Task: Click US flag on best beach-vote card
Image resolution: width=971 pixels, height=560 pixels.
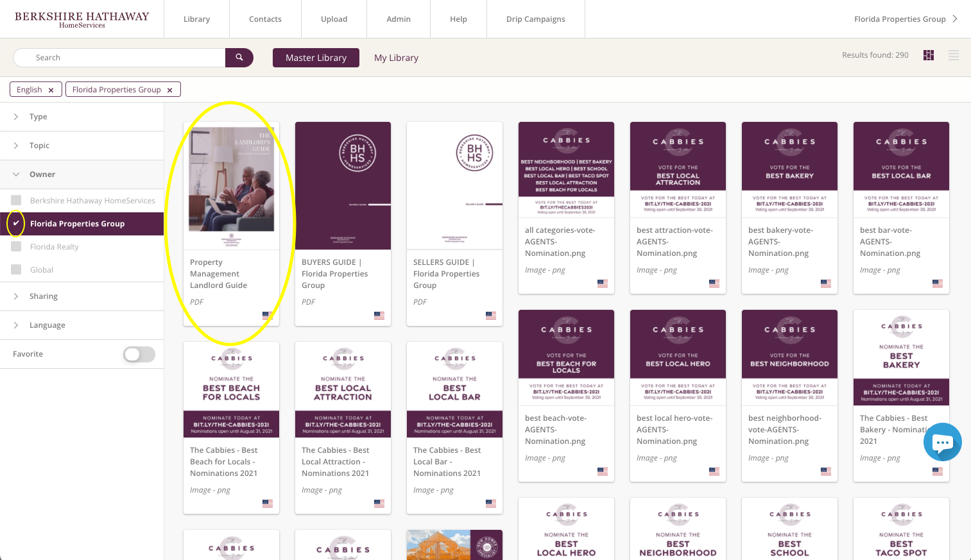Action: 603,471
